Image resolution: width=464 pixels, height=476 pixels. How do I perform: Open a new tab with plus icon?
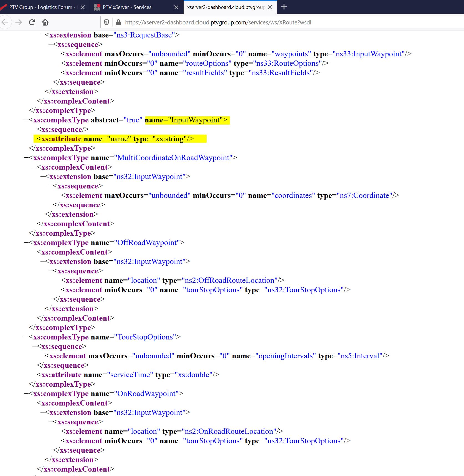[284, 7]
